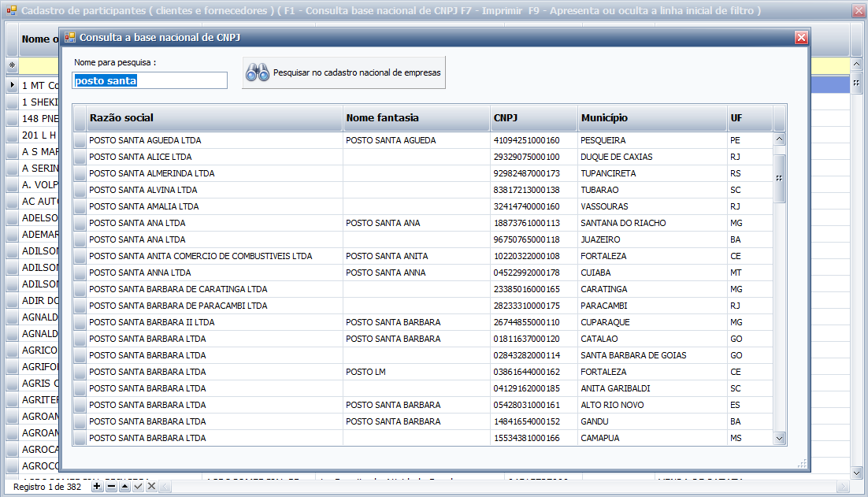Select the TUBARAO municipality cell
Viewport: 868px width, 497px height.
tap(652, 191)
